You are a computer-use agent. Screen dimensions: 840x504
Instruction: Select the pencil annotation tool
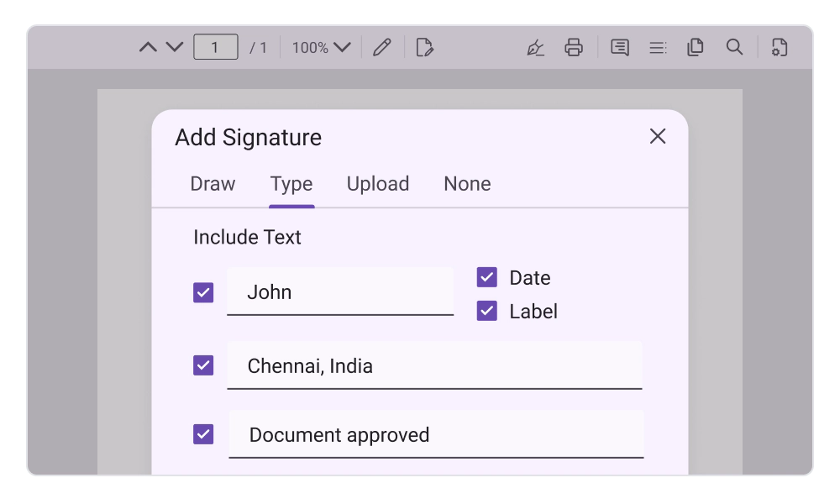pyautogui.click(x=382, y=47)
